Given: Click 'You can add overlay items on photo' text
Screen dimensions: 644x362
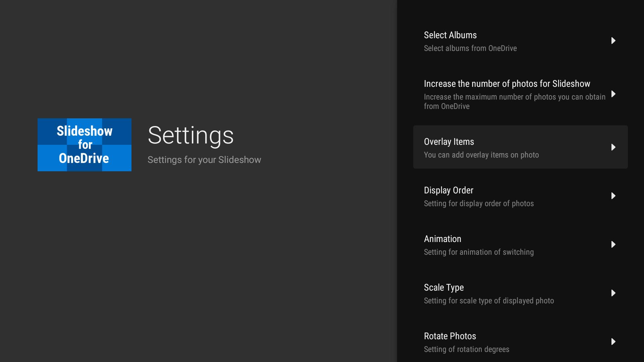Looking at the screenshot, I should point(481,155).
